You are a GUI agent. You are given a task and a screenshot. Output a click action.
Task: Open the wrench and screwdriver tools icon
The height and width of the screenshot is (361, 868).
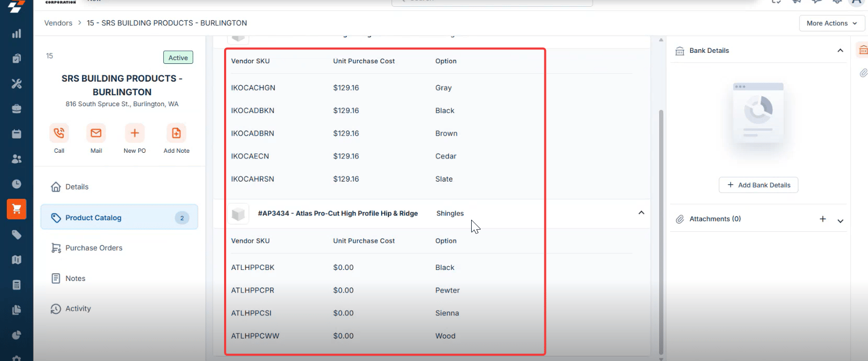(17, 84)
